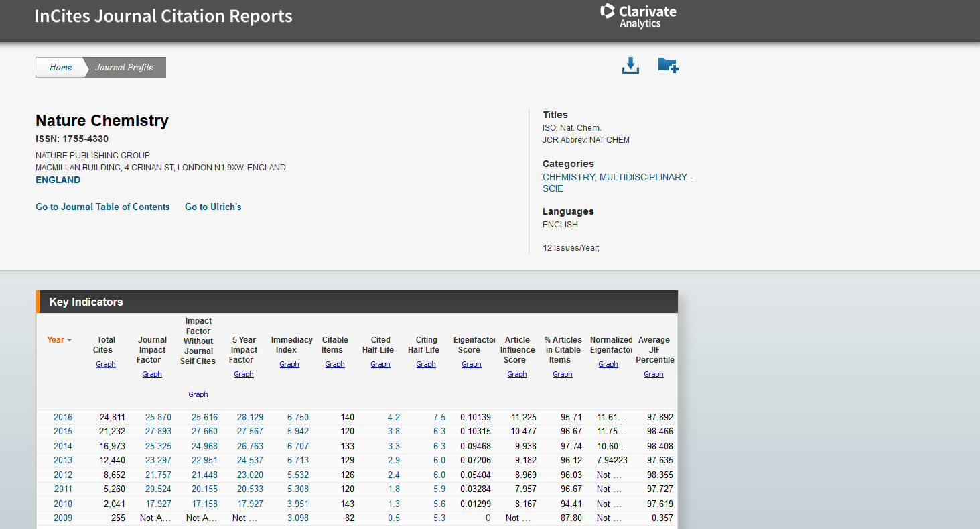Click the Nature Chemistry journal title
Viewport: 980px width, 529px height.
102,121
